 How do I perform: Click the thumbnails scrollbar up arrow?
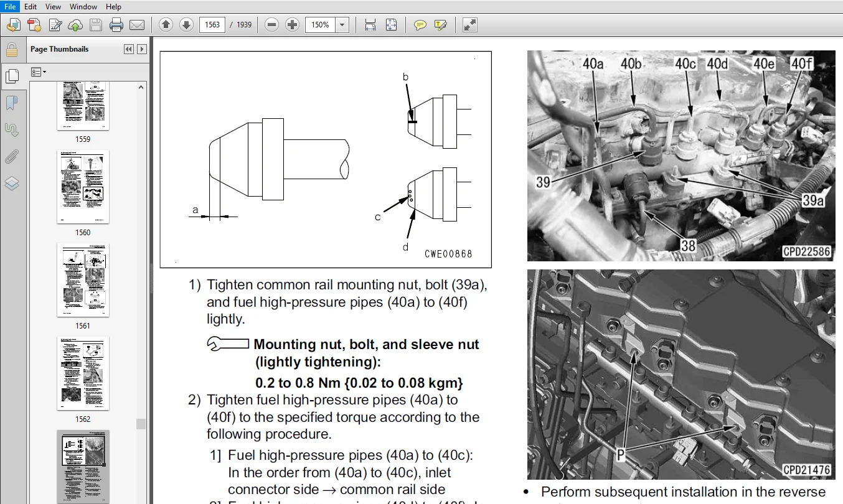click(141, 88)
